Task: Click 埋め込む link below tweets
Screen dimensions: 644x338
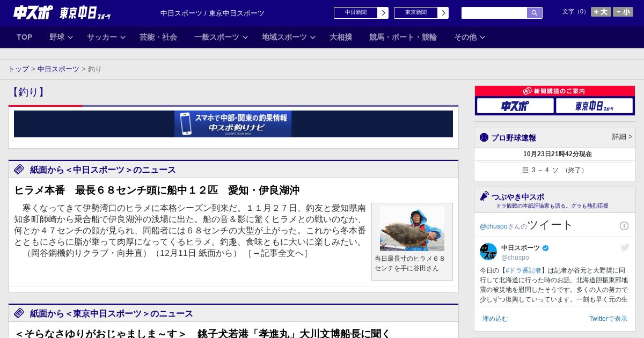Action: (x=495, y=319)
